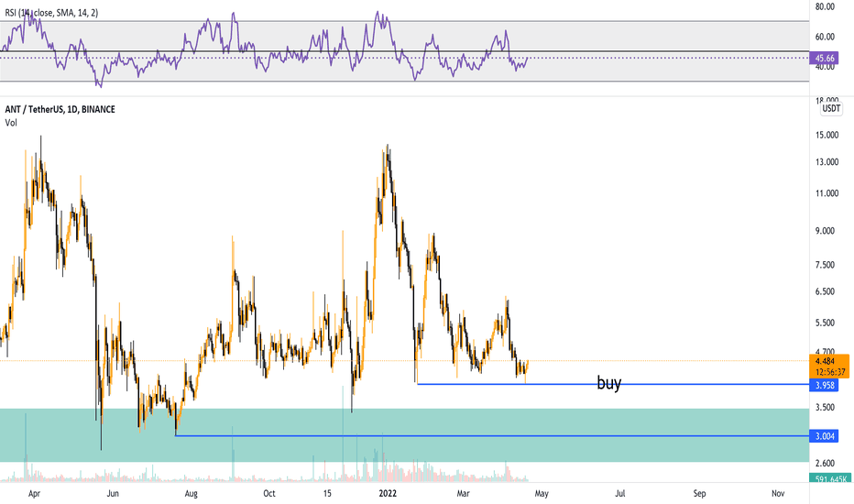Screen dimensions: 854x504
Task: Click the 6.500 price scale label
Action: pyautogui.click(x=825, y=291)
